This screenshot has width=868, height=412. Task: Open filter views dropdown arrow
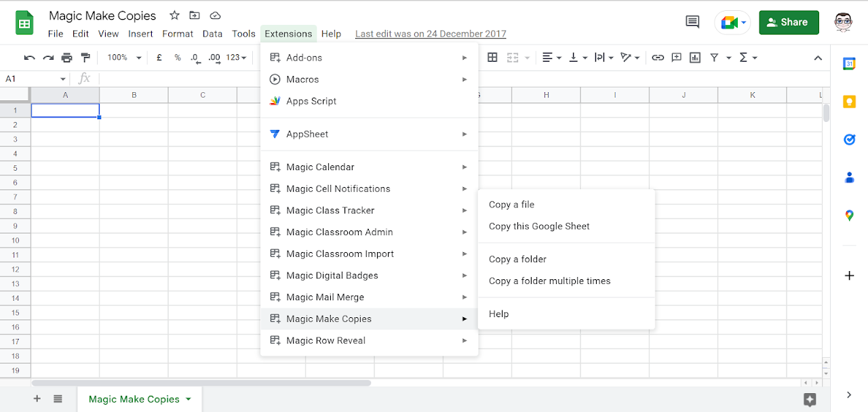coord(729,58)
